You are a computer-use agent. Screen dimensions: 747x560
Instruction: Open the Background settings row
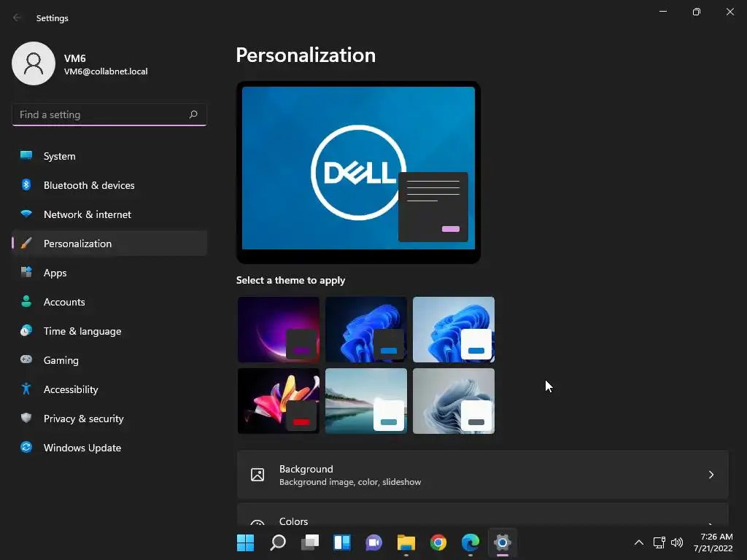click(483, 475)
